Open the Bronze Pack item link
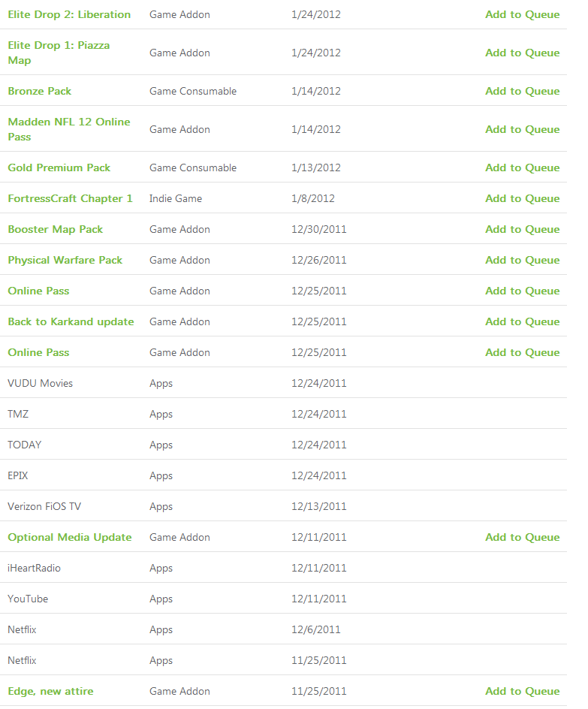 [39, 91]
